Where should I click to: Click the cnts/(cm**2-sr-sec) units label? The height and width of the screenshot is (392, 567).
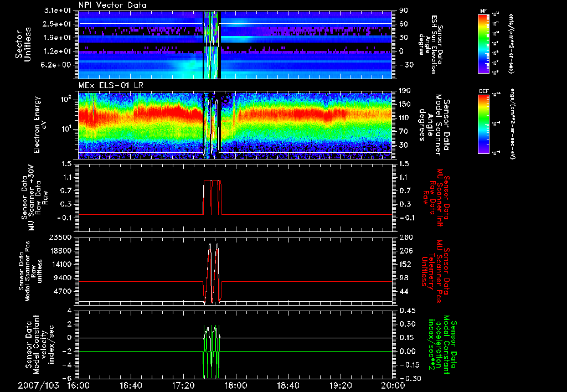coord(511,43)
